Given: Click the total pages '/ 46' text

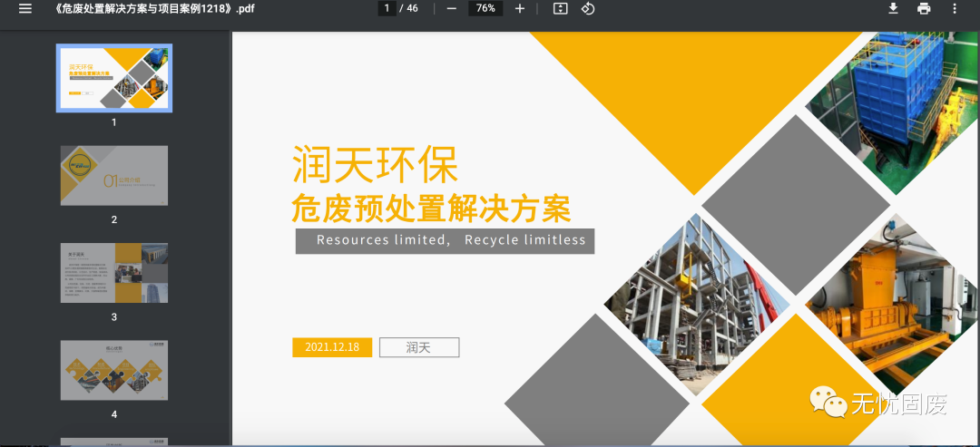Looking at the screenshot, I should point(408,9).
